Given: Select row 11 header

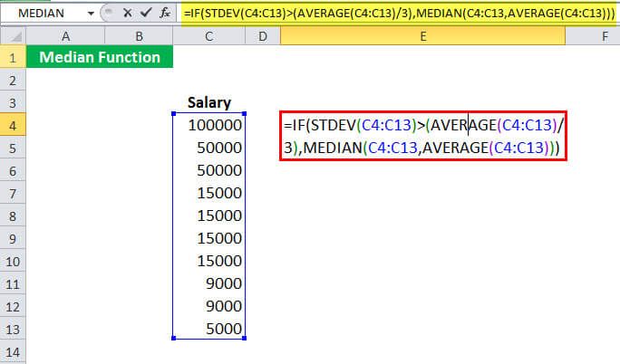Looking at the screenshot, I should [x=13, y=283].
